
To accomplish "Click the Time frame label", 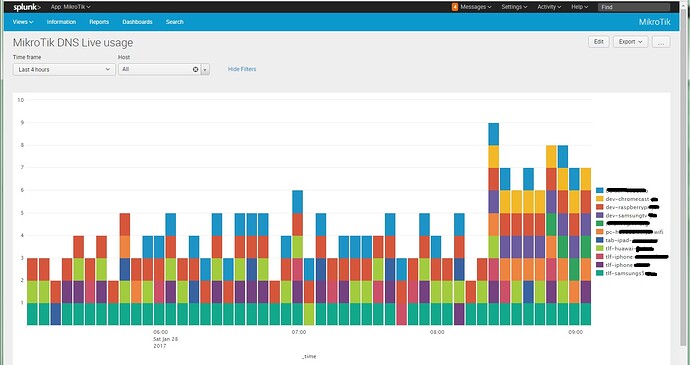I will (27, 57).
